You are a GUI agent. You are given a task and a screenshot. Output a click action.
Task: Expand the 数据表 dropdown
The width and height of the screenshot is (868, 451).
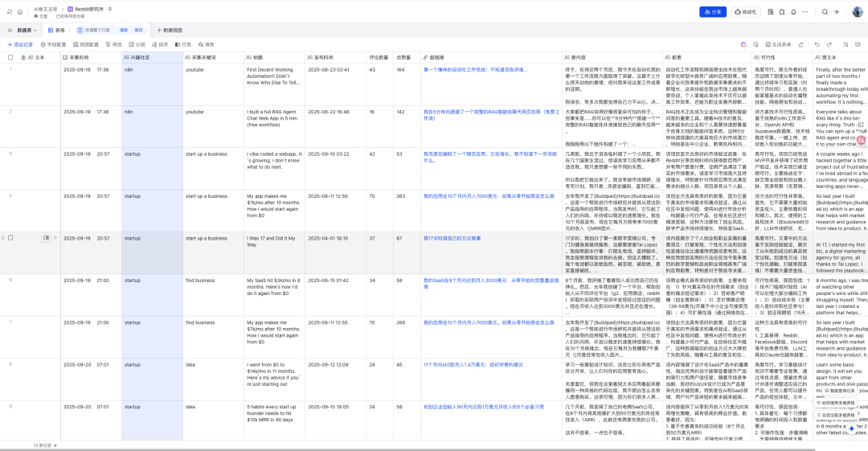click(x=27, y=30)
